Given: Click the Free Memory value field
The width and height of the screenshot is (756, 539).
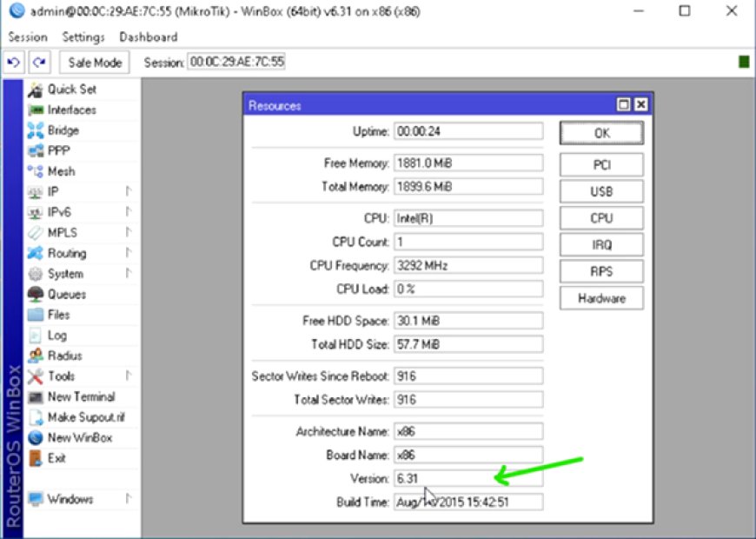Looking at the screenshot, I should (468, 163).
